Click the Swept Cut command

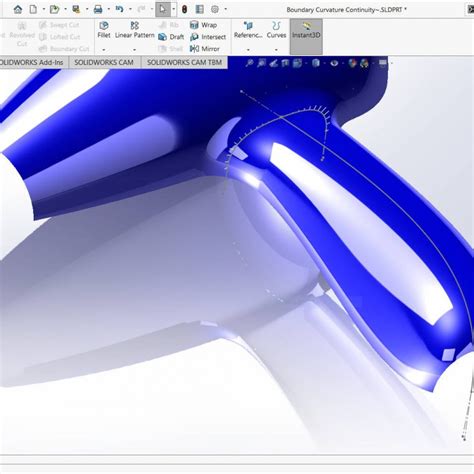[x=59, y=25]
